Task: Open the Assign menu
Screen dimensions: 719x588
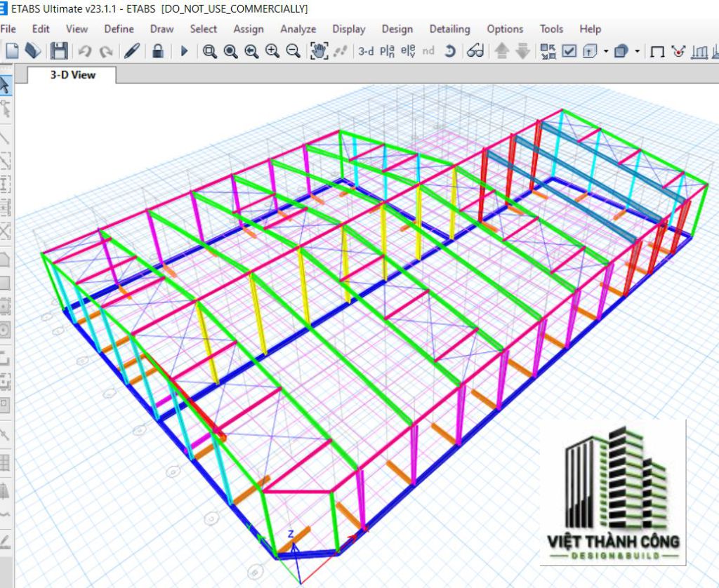Action: coord(249,29)
